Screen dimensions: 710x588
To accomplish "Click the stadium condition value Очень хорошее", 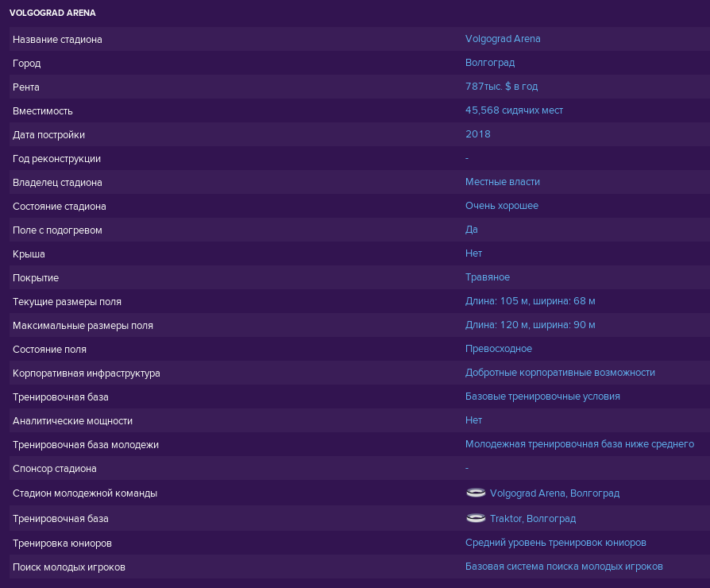I will [502, 206].
